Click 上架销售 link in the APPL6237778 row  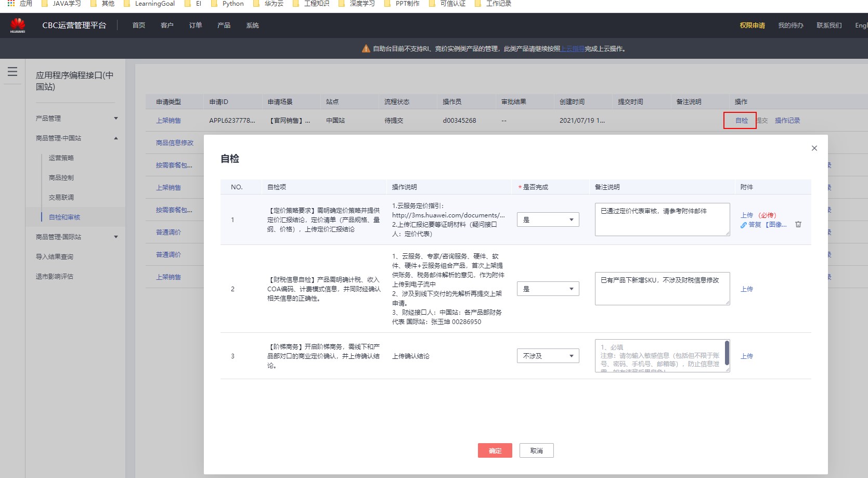[169, 121]
